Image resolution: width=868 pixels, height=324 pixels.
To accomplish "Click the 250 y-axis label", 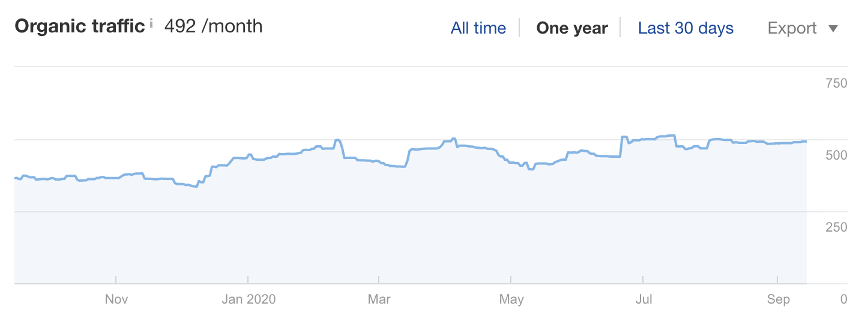I will (836, 227).
